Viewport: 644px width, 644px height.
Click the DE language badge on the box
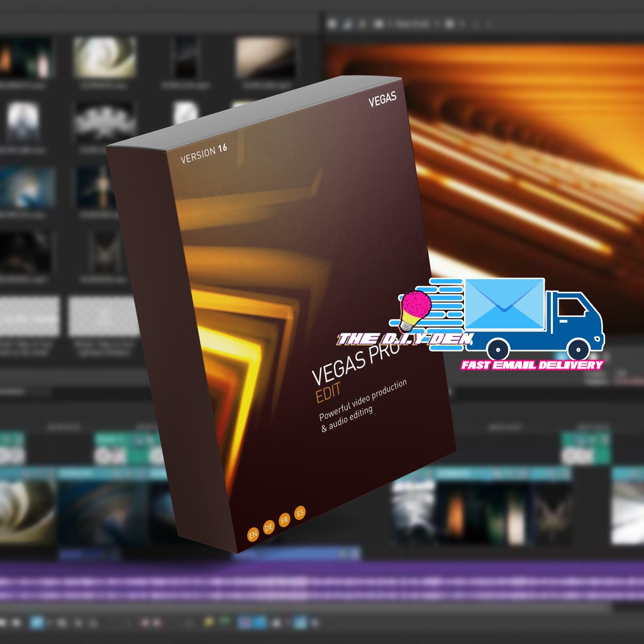pyautogui.click(x=269, y=528)
